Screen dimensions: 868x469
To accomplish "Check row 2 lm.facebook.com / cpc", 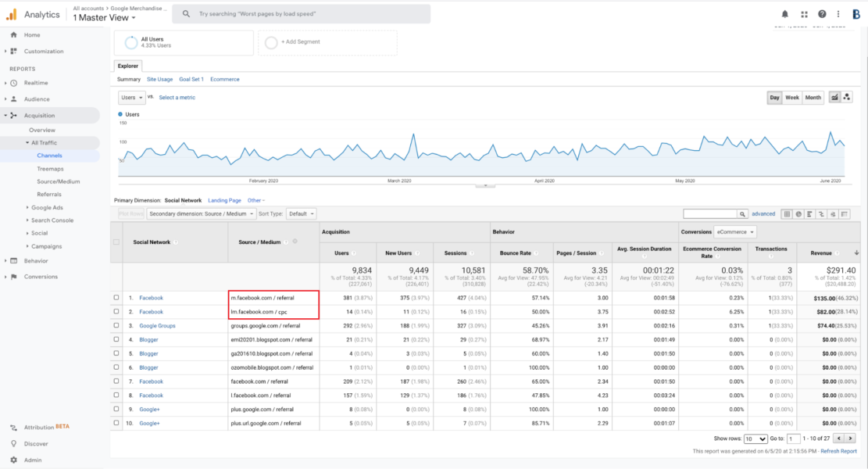I will 116,311.
